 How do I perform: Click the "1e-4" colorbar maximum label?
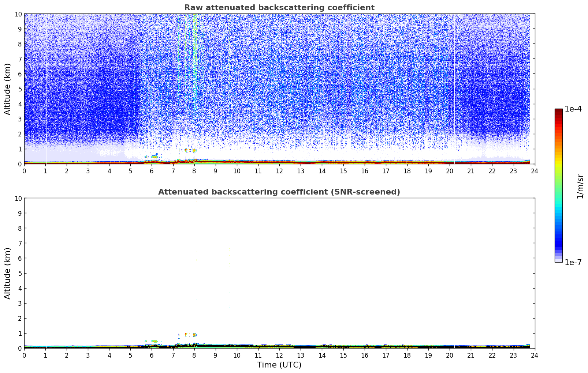click(573, 109)
